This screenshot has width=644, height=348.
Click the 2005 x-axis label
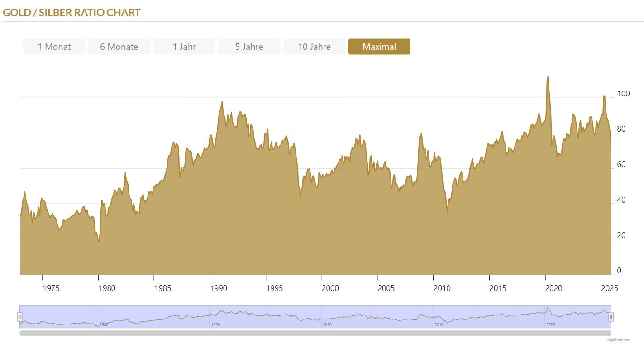(386, 288)
